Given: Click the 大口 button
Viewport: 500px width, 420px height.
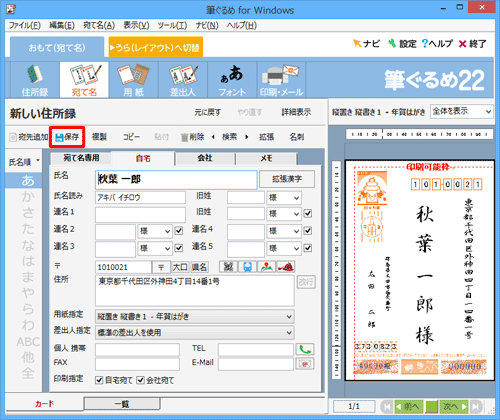Looking at the screenshot, I should [180, 267].
